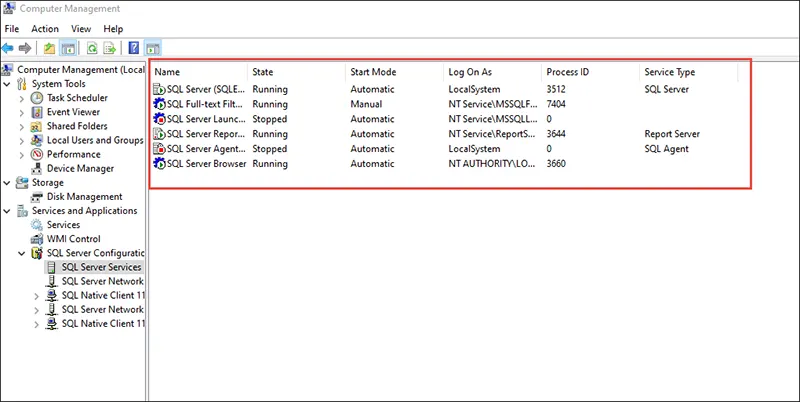Click the Process ID value 3512
This screenshot has width=800, height=402.
pos(556,89)
